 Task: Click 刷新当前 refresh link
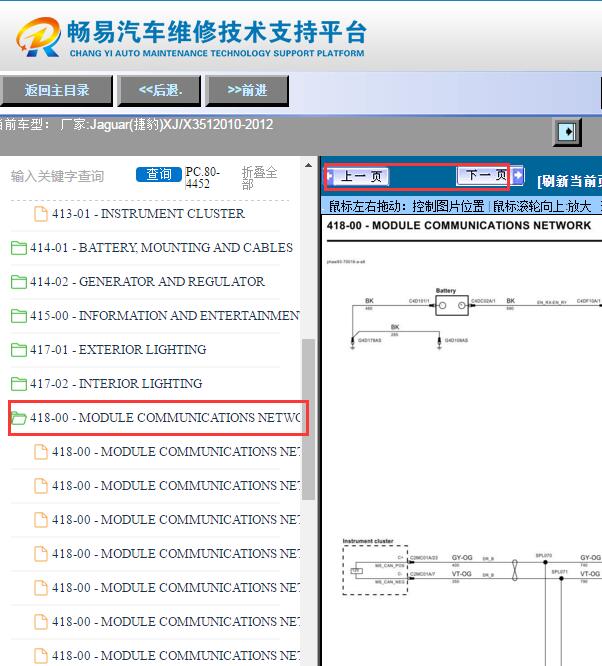pos(569,181)
